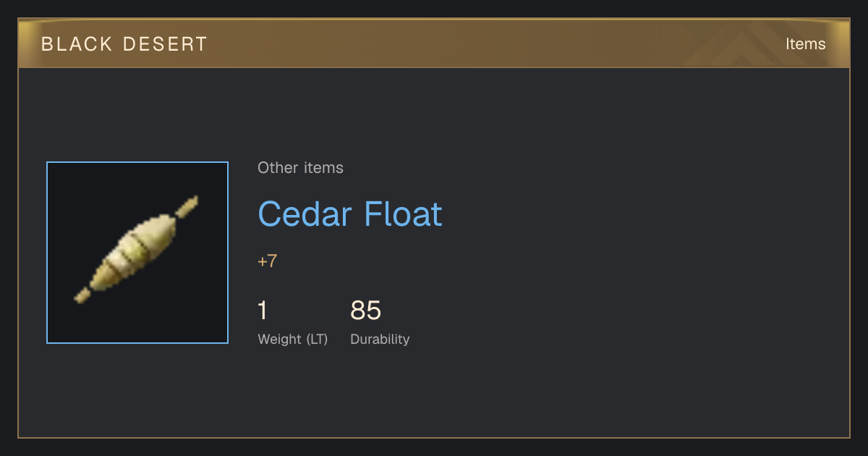Click the upper stem tip of float icon
This screenshot has height=456, width=868.
(187, 207)
